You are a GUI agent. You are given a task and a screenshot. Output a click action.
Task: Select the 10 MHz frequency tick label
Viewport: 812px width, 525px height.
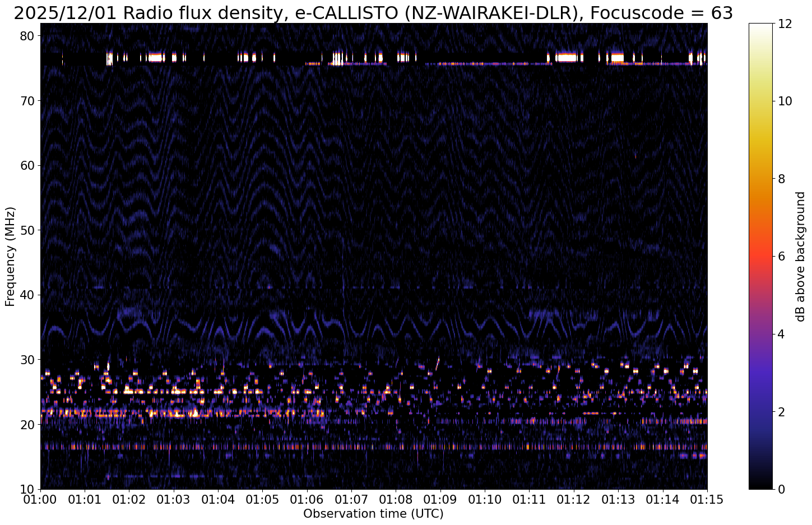coord(28,489)
